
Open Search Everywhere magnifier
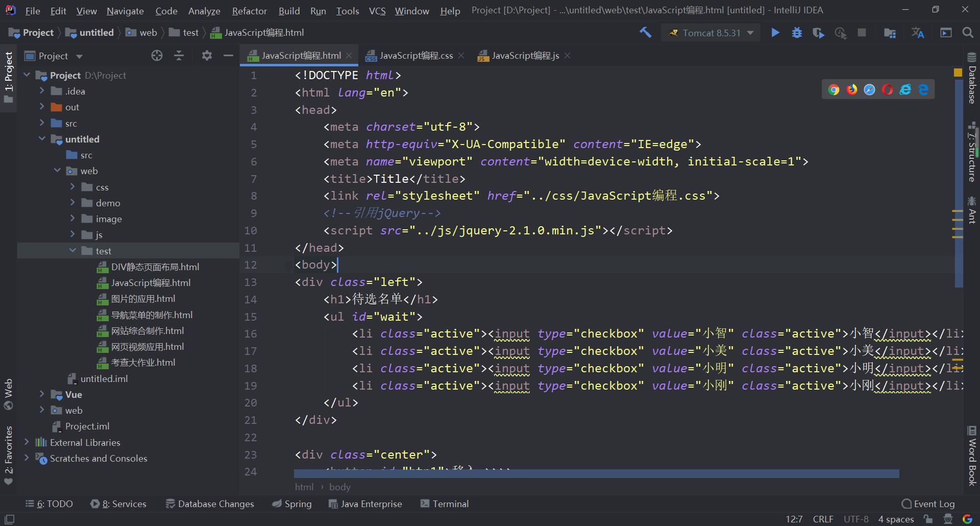click(967, 33)
